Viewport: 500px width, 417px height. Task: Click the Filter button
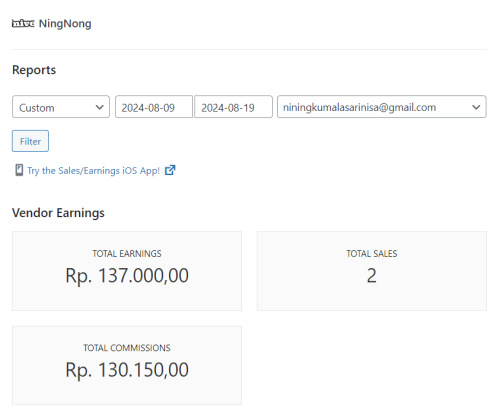30,141
